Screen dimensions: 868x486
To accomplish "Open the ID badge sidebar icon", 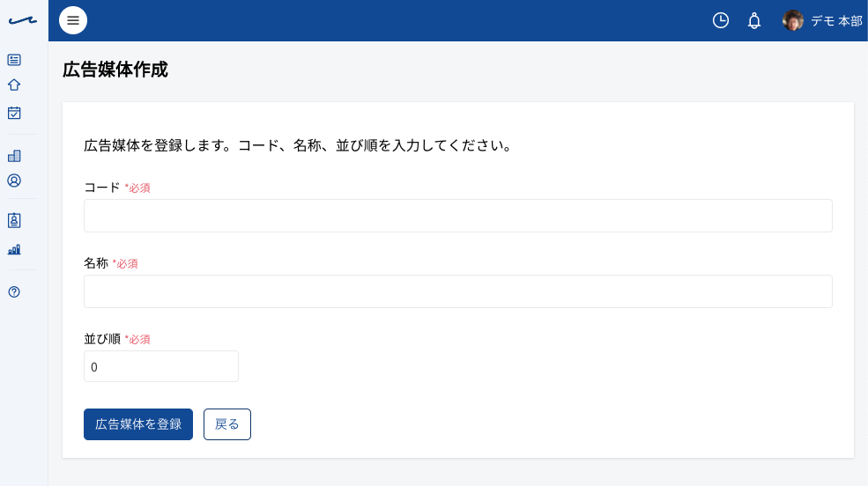I will [x=14, y=221].
